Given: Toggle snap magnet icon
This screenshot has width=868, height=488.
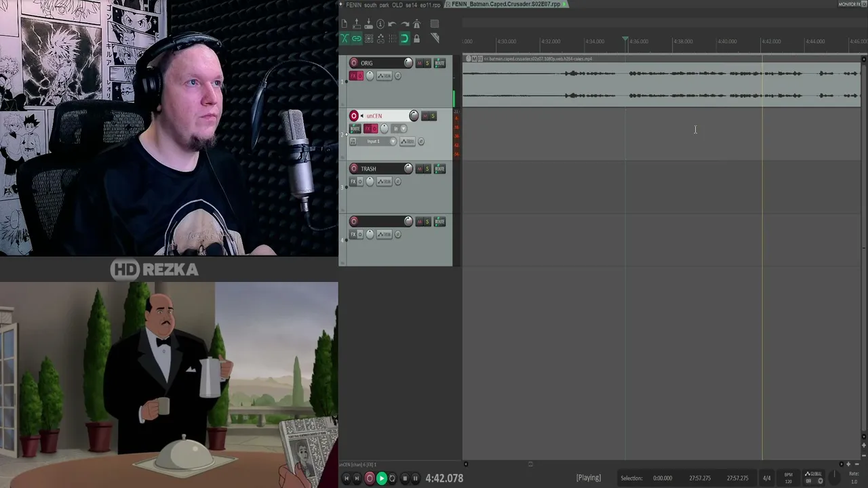Looking at the screenshot, I should pos(404,39).
